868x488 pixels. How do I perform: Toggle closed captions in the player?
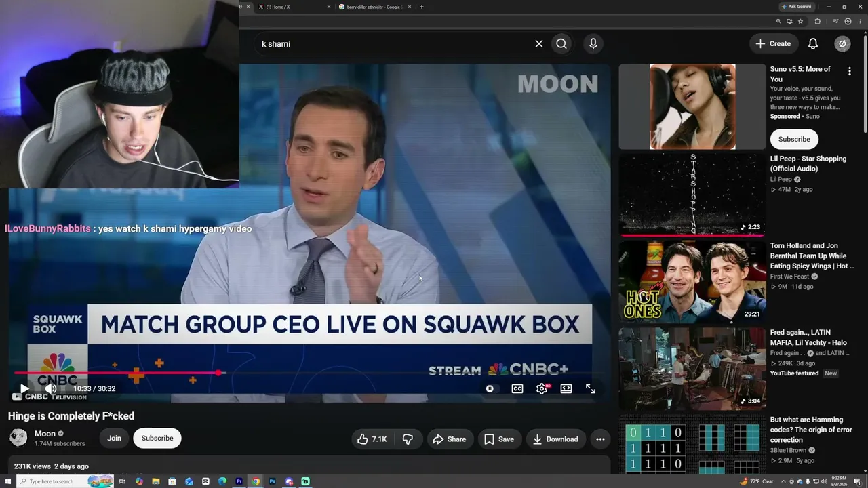517,388
